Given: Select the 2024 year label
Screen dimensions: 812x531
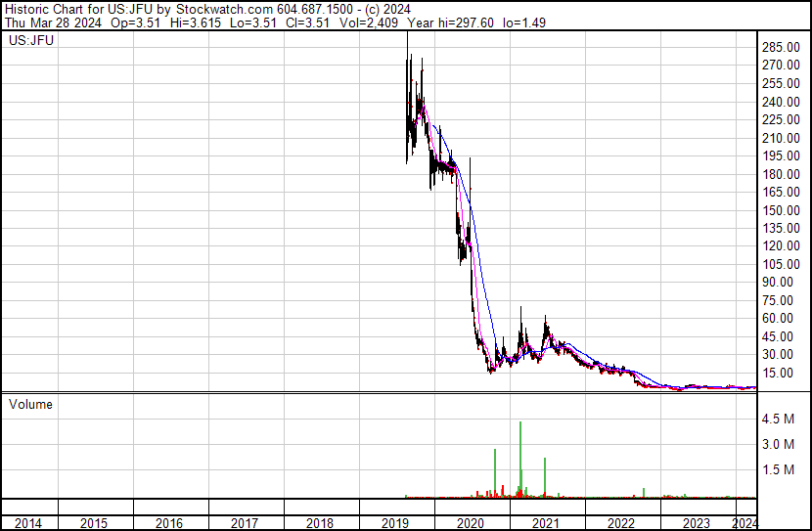Looking at the screenshot, I should click(745, 523).
